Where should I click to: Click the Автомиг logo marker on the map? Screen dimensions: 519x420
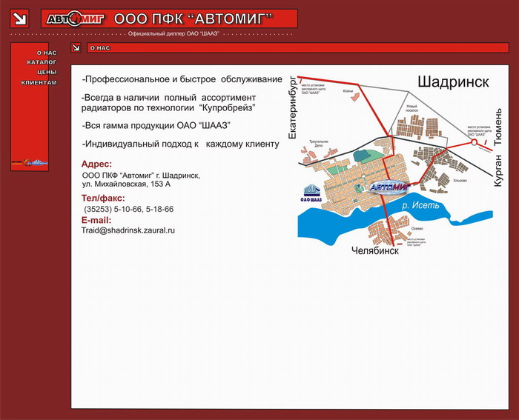389,188
